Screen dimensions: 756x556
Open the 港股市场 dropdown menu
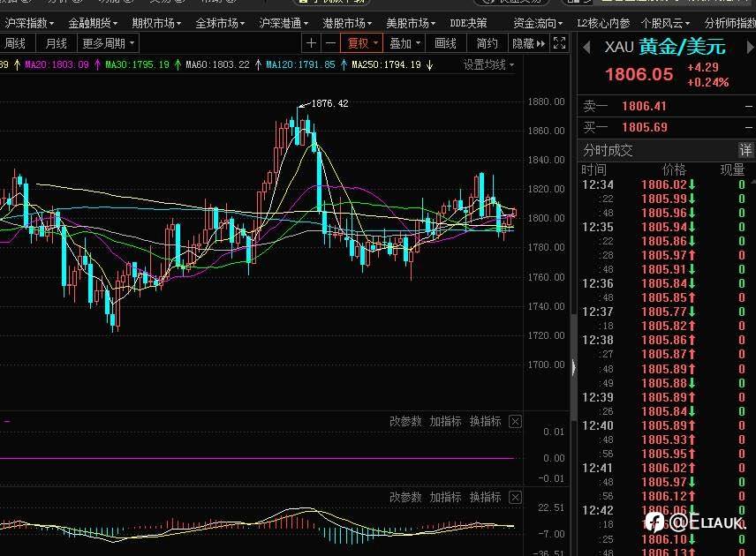[348, 23]
